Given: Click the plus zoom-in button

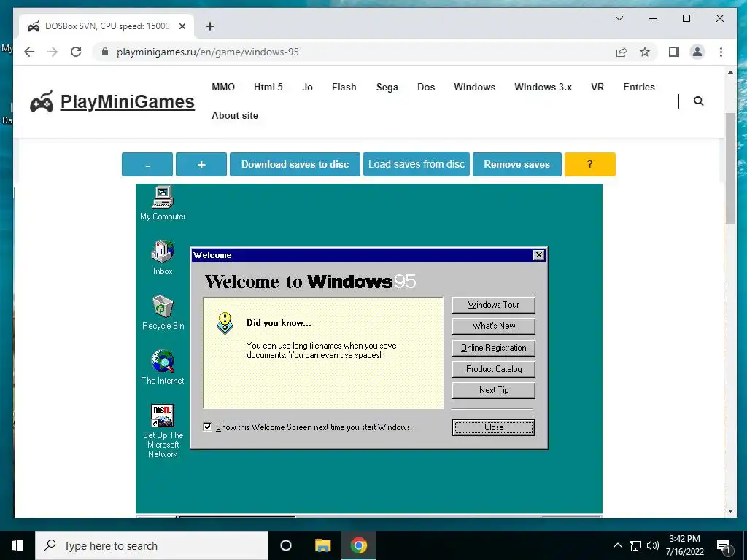Looking at the screenshot, I should (201, 164).
